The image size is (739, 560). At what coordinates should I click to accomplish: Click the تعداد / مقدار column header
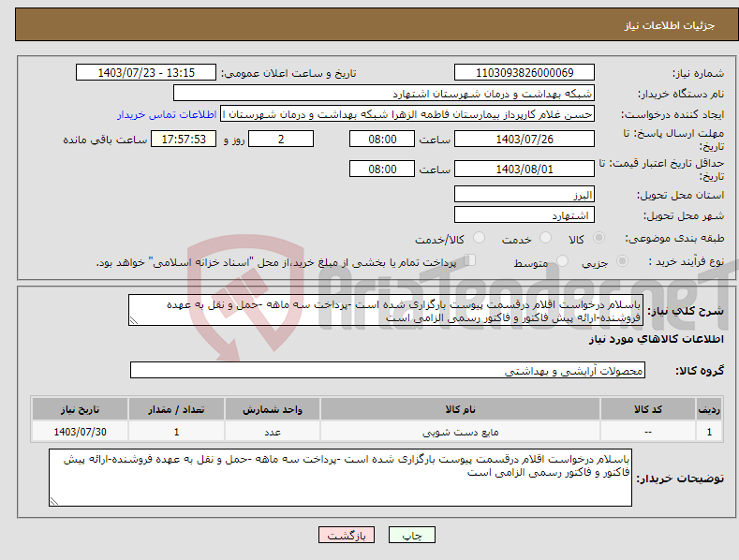(x=176, y=409)
